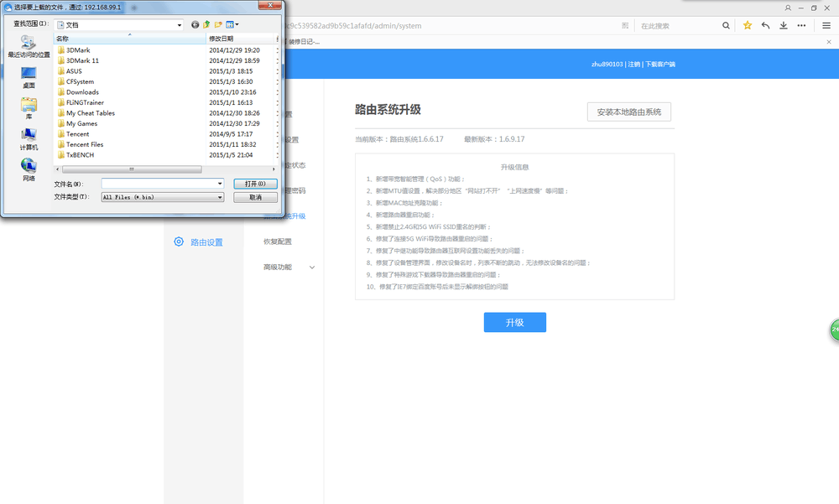This screenshot has width=839, height=504.
Task: Click date 2015/1/10 23:16 of Downloads row
Action: pos(232,92)
